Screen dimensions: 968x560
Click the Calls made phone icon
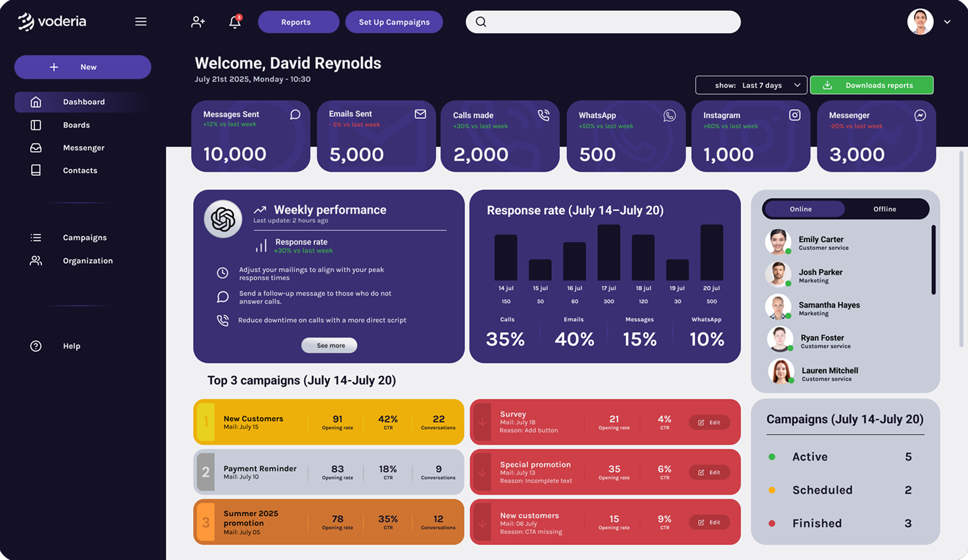[543, 115]
